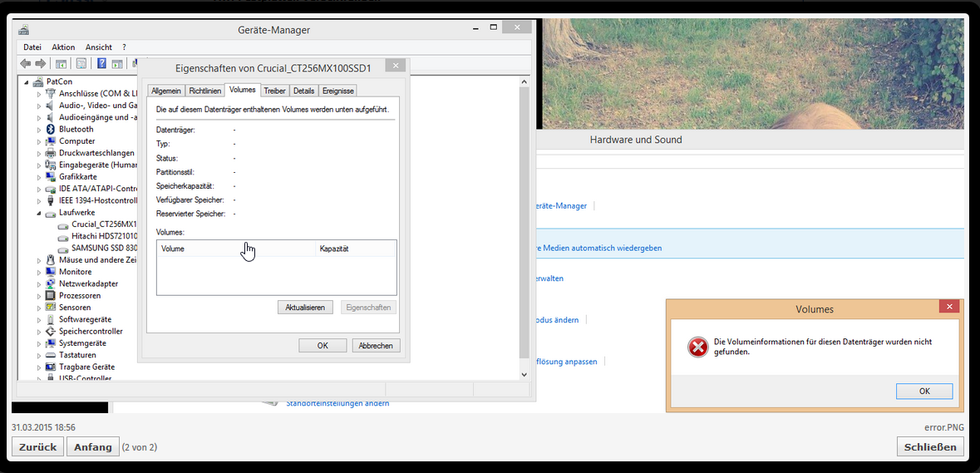Click OK in the Eigenschaften dialog
This screenshot has height=473, width=980.
tap(323, 346)
